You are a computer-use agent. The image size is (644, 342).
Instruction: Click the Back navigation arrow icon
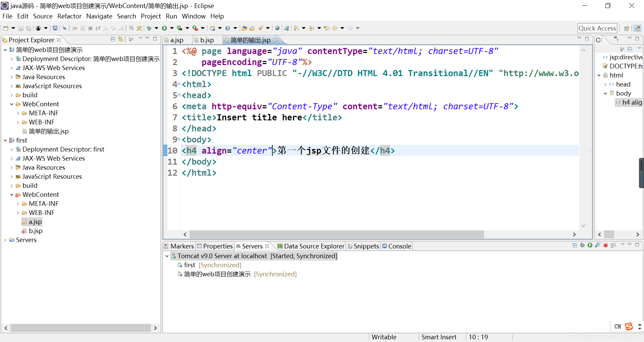(335, 28)
